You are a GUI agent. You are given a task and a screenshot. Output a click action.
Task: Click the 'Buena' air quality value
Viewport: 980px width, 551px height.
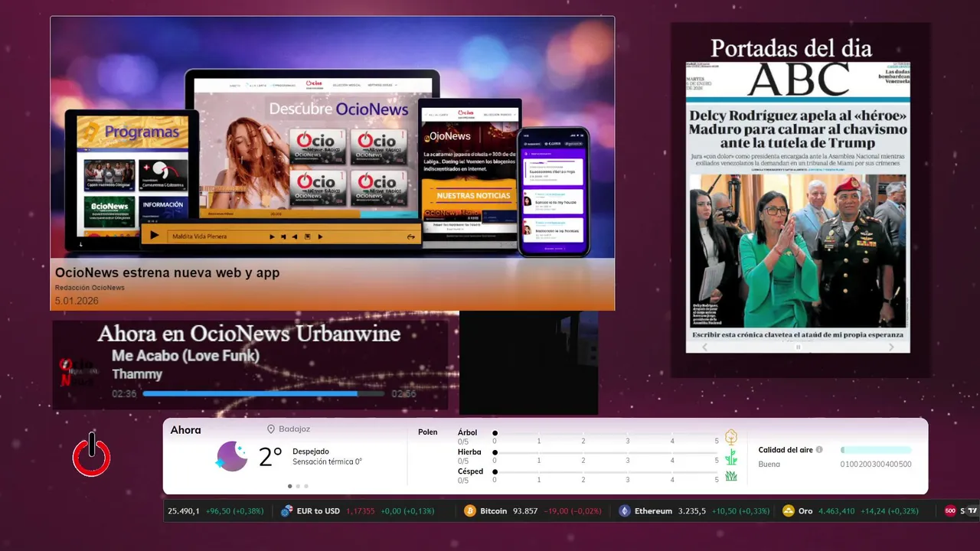tap(769, 464)
